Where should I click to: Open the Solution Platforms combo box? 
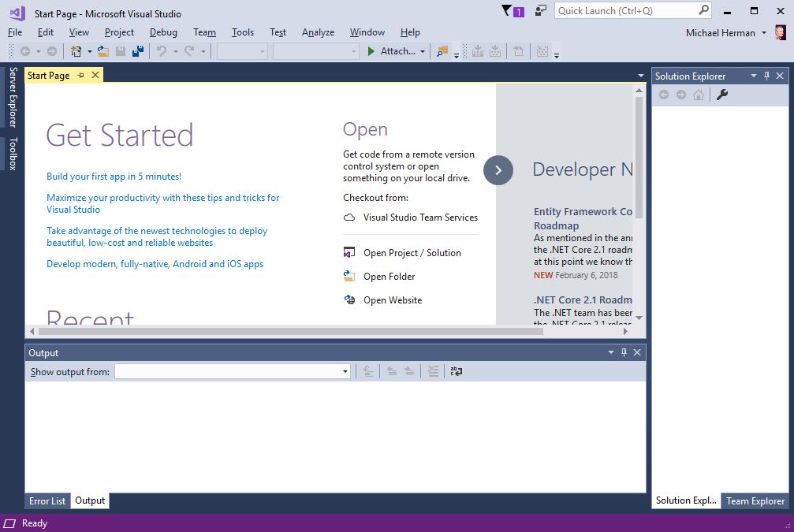click(x=315, y=51)
